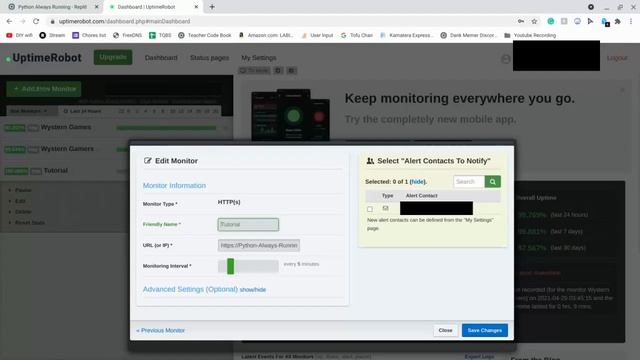The height and width of the screenshot is (360, 640).
Task: Open the Tofu Chan bookmark
Action: coord(357,35)
